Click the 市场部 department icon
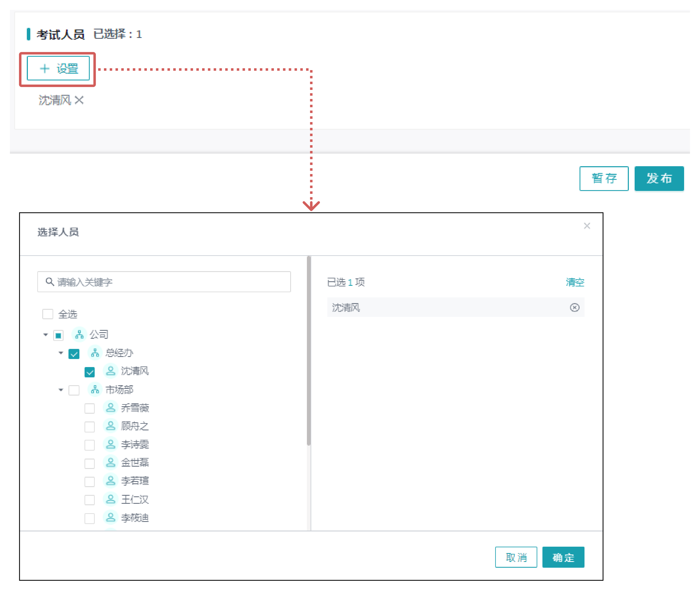 click(x=95, y=390)
